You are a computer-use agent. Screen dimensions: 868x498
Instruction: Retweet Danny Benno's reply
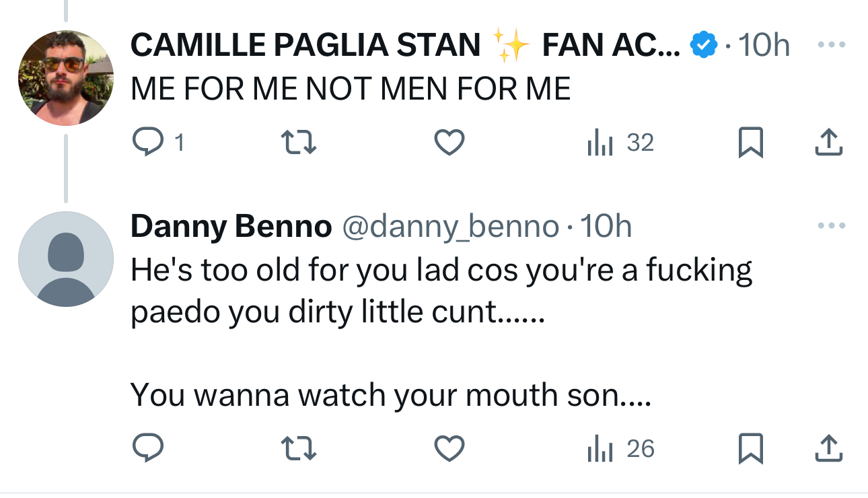tap(297, 449)
